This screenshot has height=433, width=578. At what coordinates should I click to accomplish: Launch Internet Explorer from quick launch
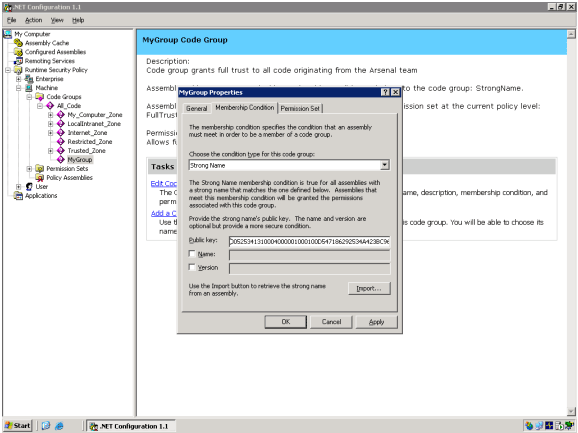coord(59,426)
